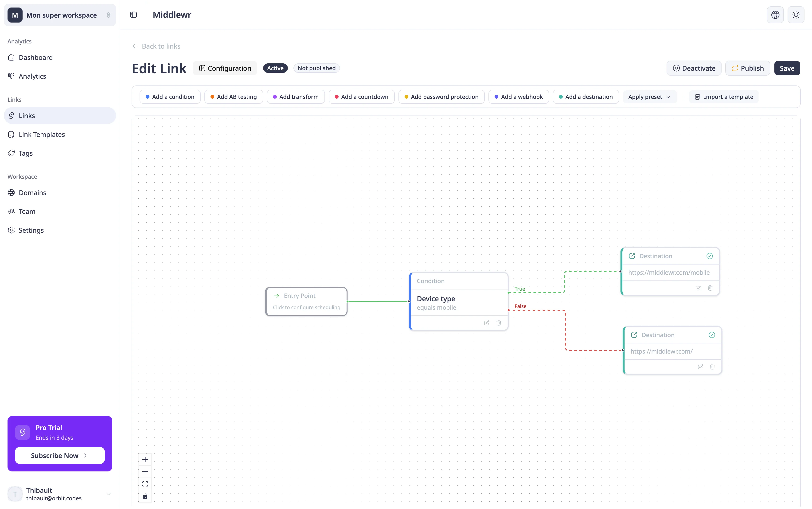
Task: Expand the Mon super workspace switcher
Action: pyautogui.click(x=60, y=15)
